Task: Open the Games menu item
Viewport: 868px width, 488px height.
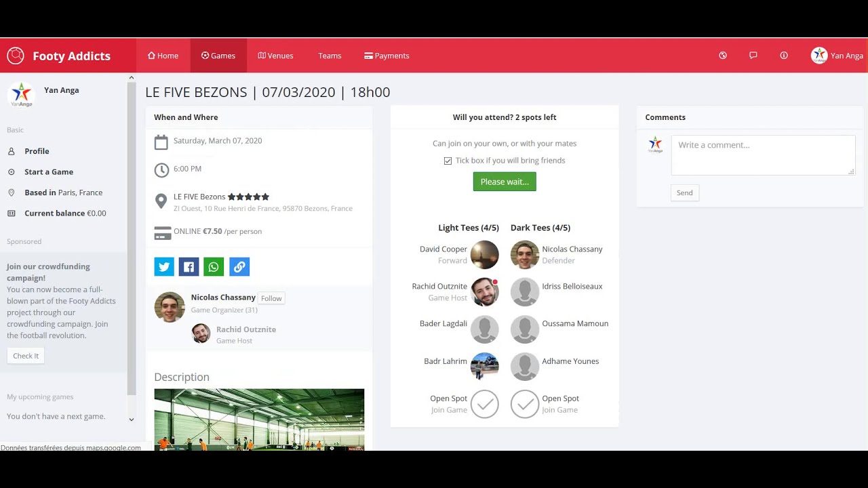Action: (218, 56)
